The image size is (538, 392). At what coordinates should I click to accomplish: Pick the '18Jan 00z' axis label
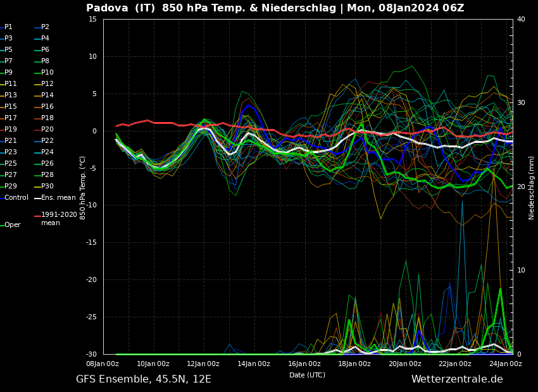coord(354,364)
